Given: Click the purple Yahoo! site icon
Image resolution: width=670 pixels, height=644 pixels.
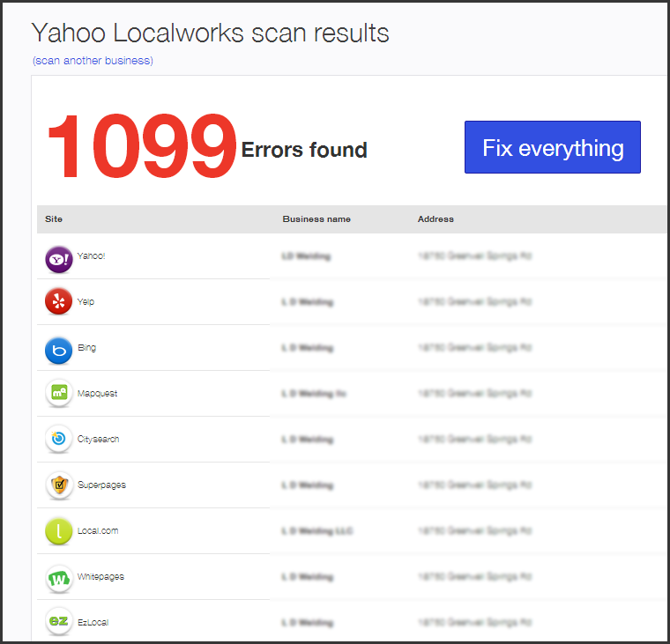Looking at the screenshot, I should pyautogui.click(x=59, y=259).
